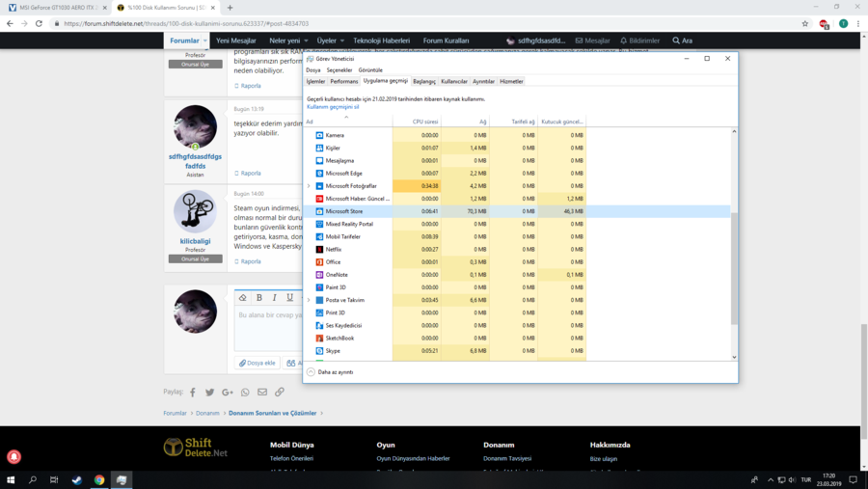868x489 pixels.
Task: Open Donanım Sorunları ve Çözümler breadcrumb
Action: click(272, 413)
